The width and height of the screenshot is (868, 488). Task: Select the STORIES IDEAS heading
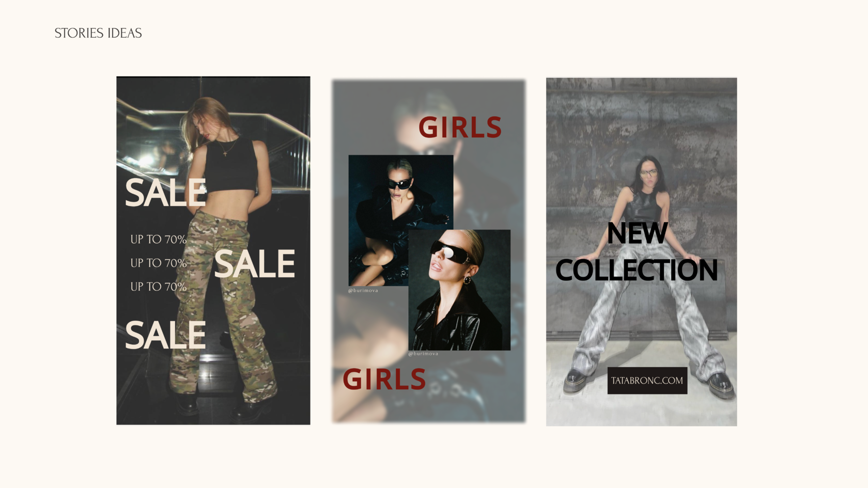click(98, 33)
